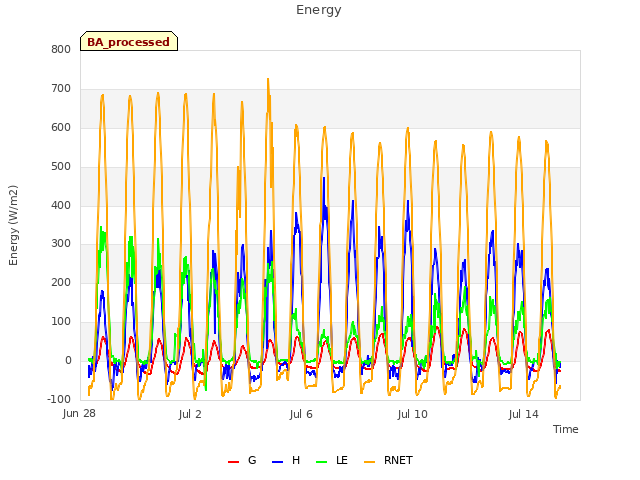Image resolution: width=640 pixels, height=480 pixels.
Task: Click the Jul 14 date tick
Action: point(524,415)
